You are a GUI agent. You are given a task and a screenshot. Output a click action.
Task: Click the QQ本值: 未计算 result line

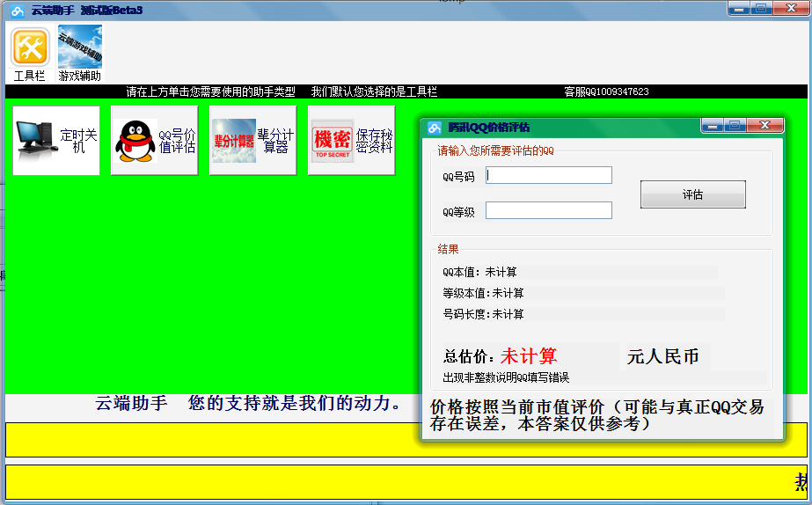[479, 272]
